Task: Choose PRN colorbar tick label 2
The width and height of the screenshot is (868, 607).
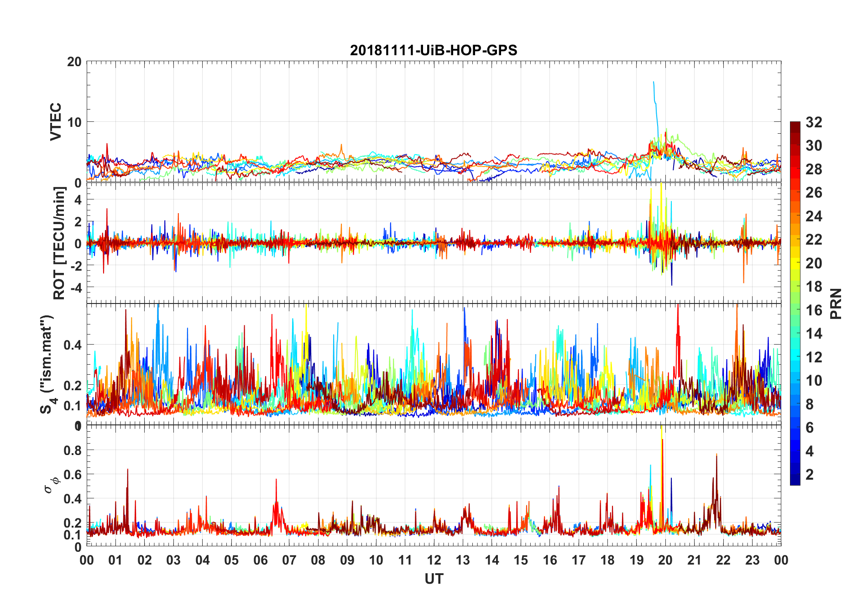Action: [810, 475]
